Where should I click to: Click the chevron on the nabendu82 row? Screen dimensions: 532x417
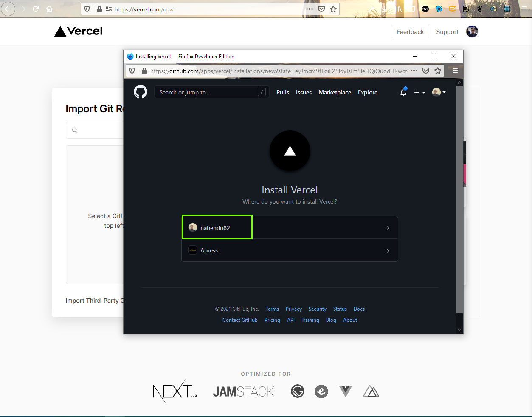coord(388,228)
